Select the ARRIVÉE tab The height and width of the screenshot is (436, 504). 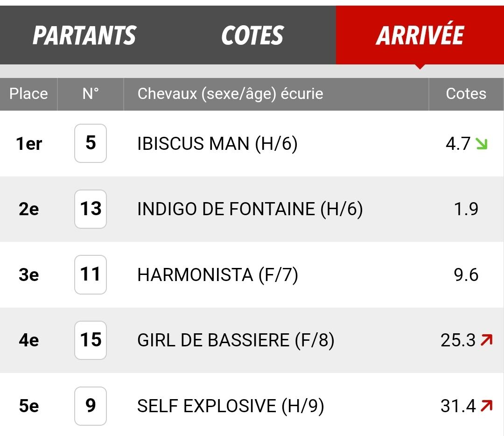pyautogui.click(x=420, y=35)
